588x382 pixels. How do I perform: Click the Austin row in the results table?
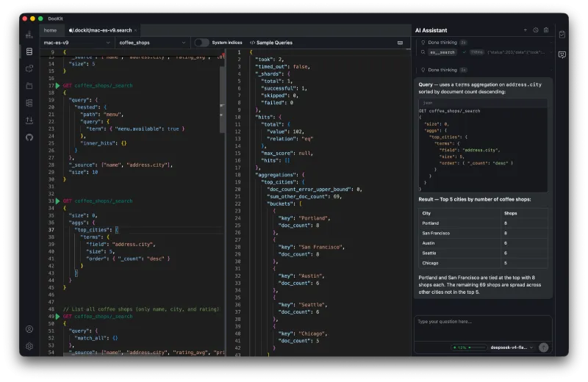coord(483,243)
